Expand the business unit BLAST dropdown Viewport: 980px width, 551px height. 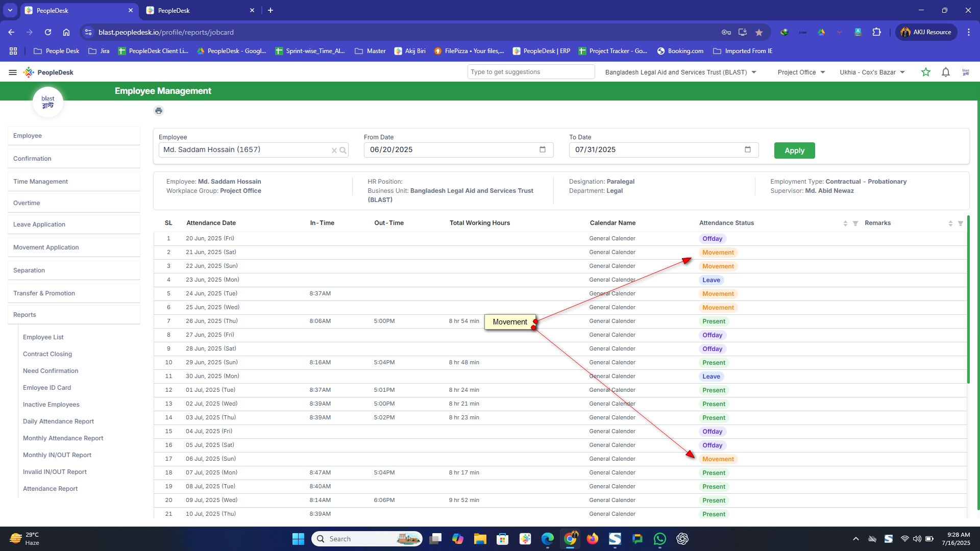754,72
